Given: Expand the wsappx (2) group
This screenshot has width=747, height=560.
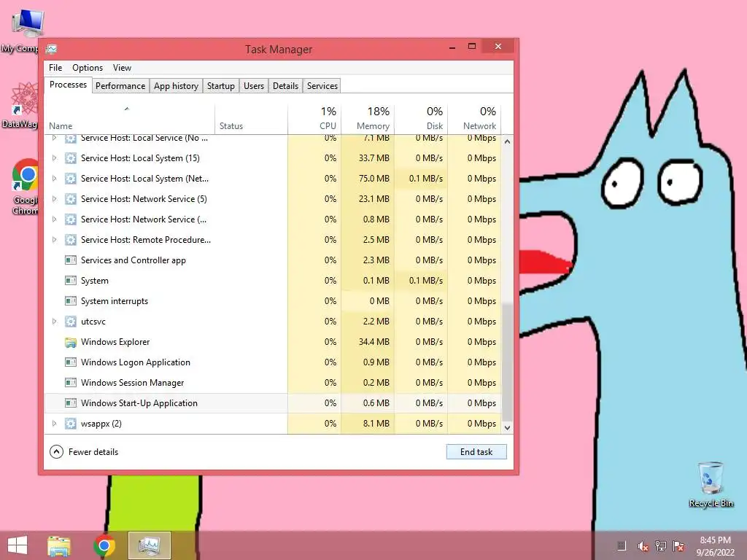Looking at the screenshot, I should (x=54, y=424).
